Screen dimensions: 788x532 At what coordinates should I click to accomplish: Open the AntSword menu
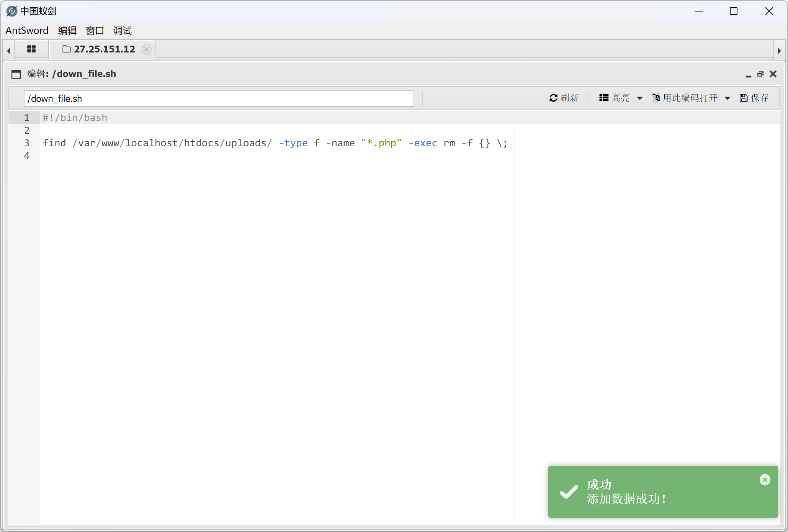point(27,30)
